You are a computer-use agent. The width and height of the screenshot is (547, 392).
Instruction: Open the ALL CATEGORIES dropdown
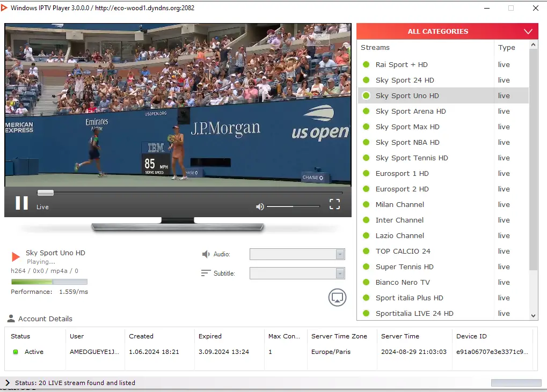coord(447,31)
